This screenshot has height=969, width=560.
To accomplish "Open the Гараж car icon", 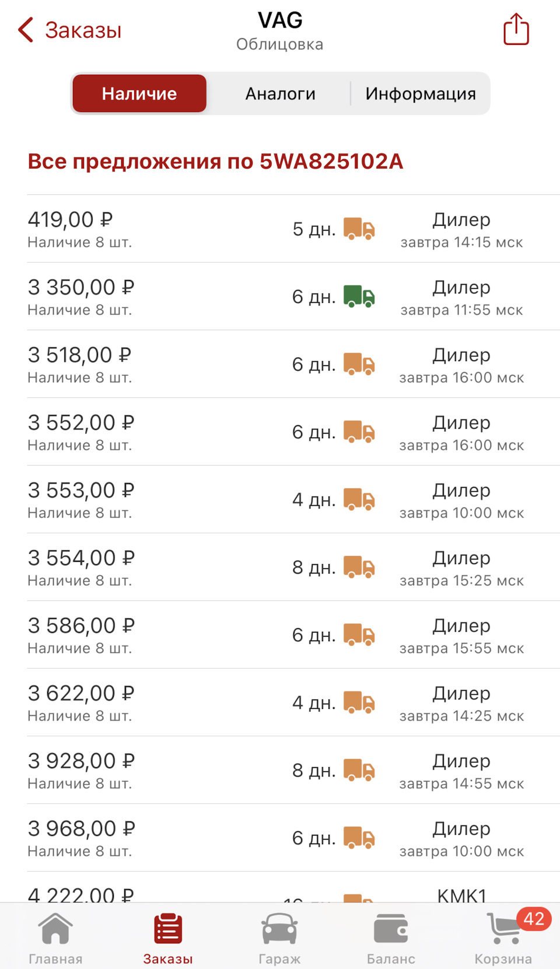I will [279, 929].
